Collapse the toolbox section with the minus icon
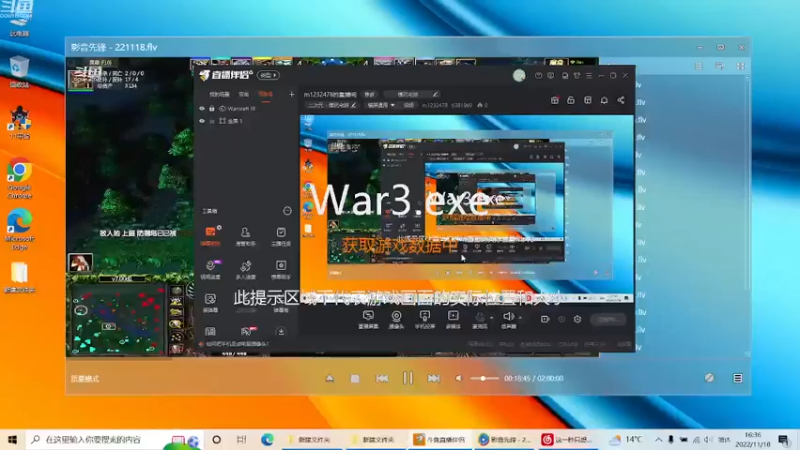Image resolution: width=800 pixels, height=450 pixels. click(x=287, y=211)
